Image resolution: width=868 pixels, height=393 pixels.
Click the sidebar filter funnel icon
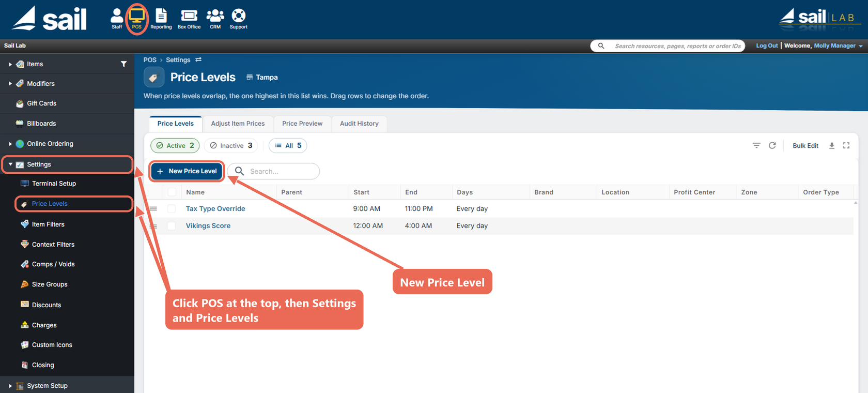pyautogui.click(x=123, y=64)
